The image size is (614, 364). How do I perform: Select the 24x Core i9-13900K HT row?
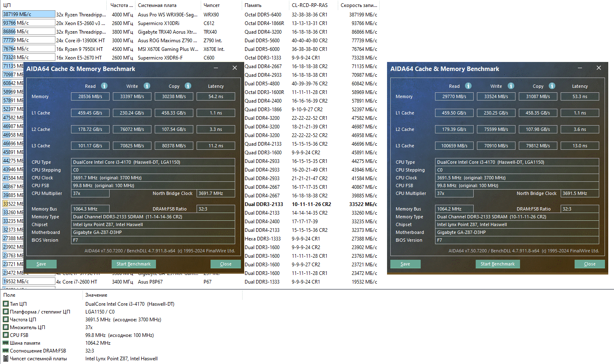(80, 40)
